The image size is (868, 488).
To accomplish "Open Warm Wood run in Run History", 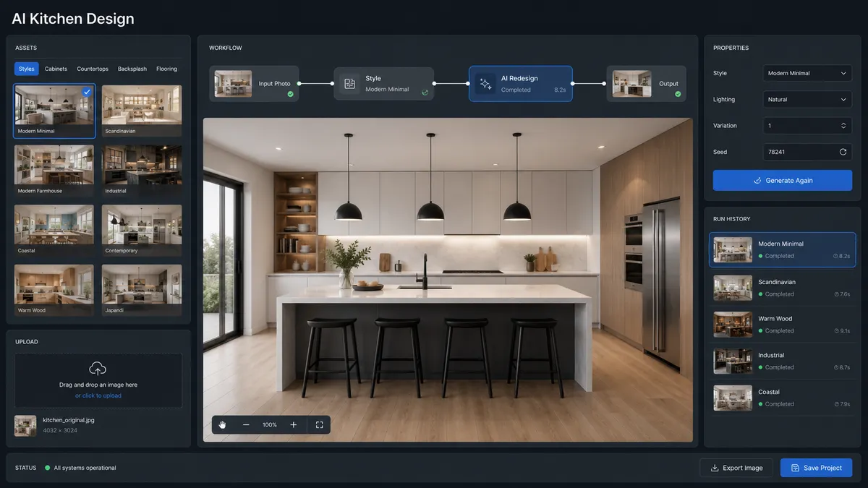I will pyautogui.click(x=783, y=325).
